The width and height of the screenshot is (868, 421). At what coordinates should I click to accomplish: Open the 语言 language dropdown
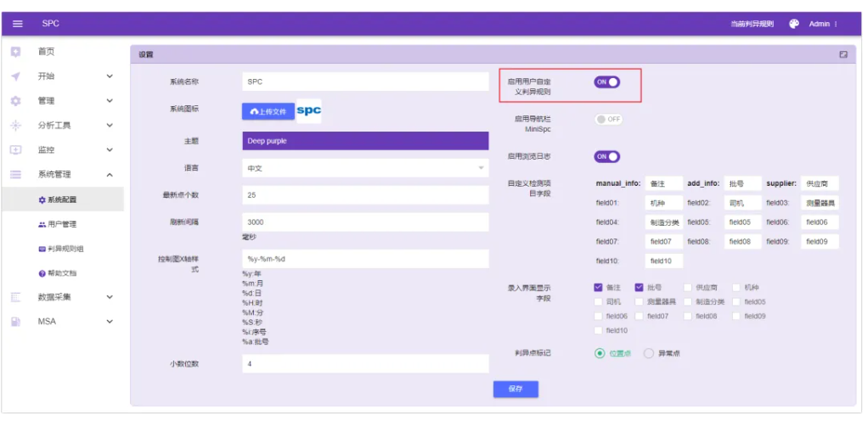365,168
